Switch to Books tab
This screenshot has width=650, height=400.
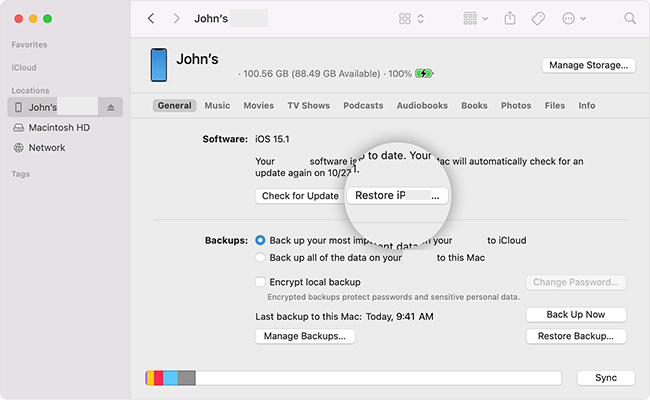pyautogui.click(x=474, y=105)
